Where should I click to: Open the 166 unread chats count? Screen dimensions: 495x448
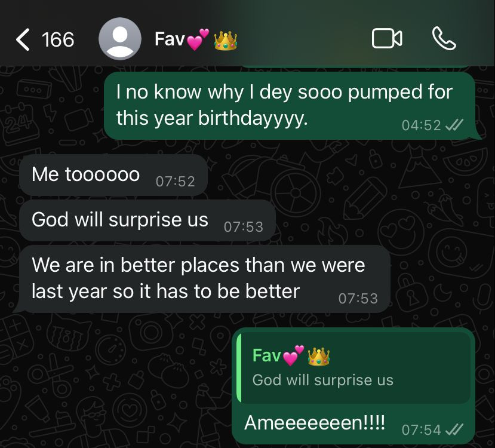point(58,40)
